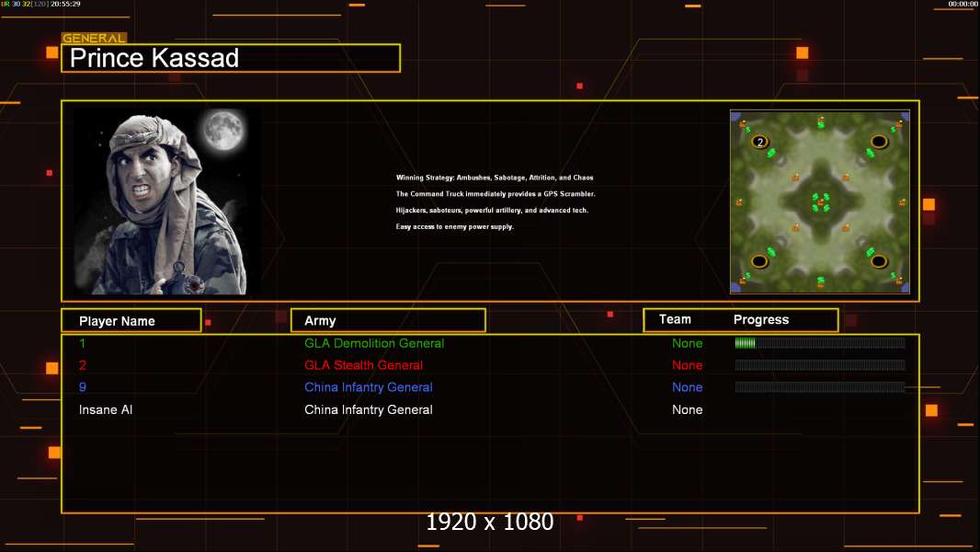Click player 9's loading progress bar
This screenshot has width=980, height=552.
click(820, 387)
